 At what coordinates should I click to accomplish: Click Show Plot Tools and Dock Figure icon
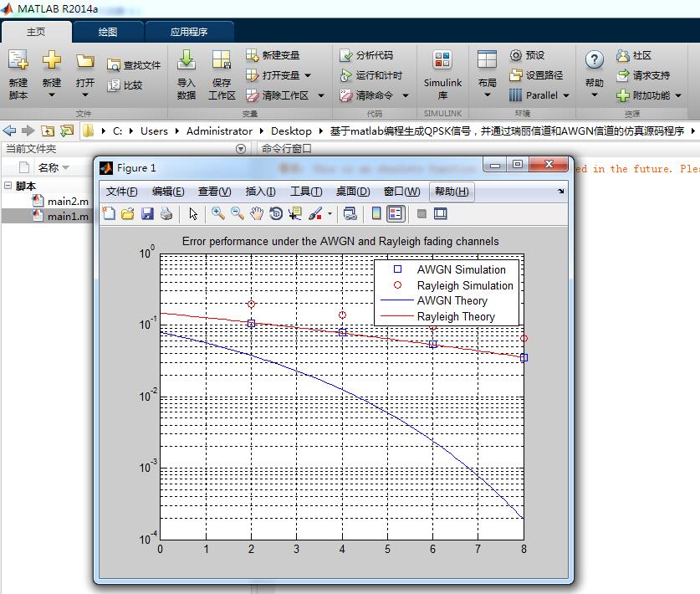pyautogui.click(x=440, y=213)
